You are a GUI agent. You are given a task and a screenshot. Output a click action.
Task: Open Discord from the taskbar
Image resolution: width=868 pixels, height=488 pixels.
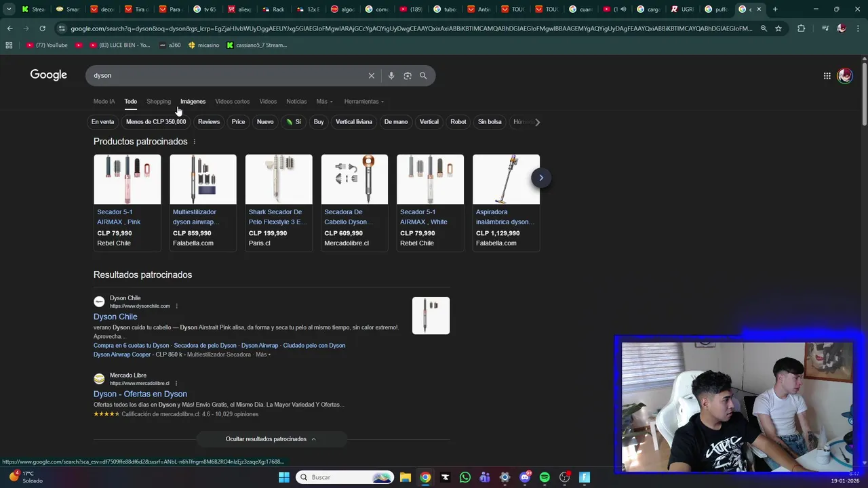(525, 477)
